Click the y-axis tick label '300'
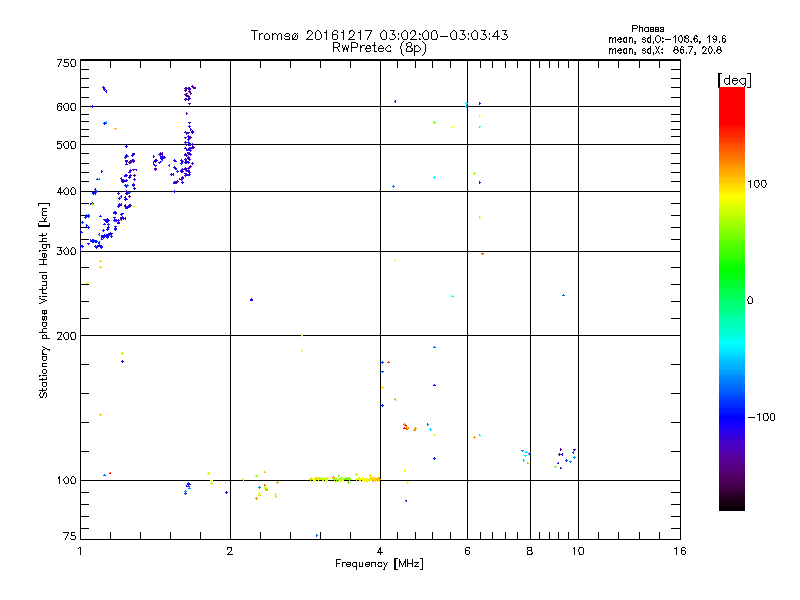This screenshot has width=800, height=600. click(66, 252)
